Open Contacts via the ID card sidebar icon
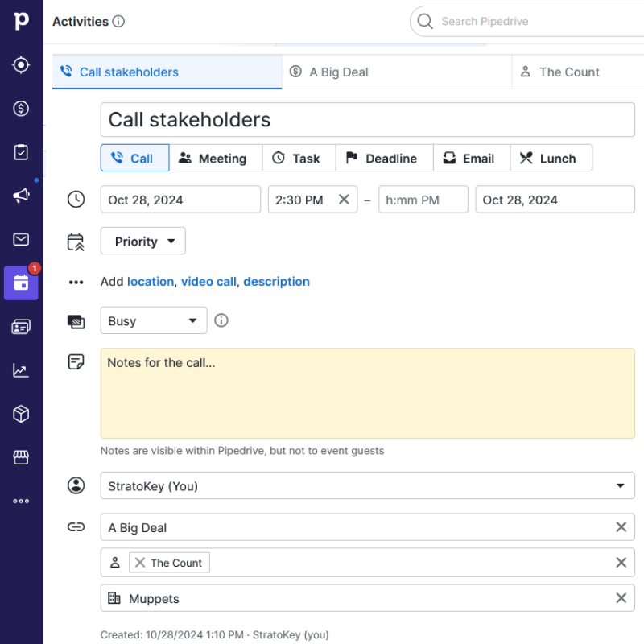Viewport: 644px width, 644px height. 21,327
